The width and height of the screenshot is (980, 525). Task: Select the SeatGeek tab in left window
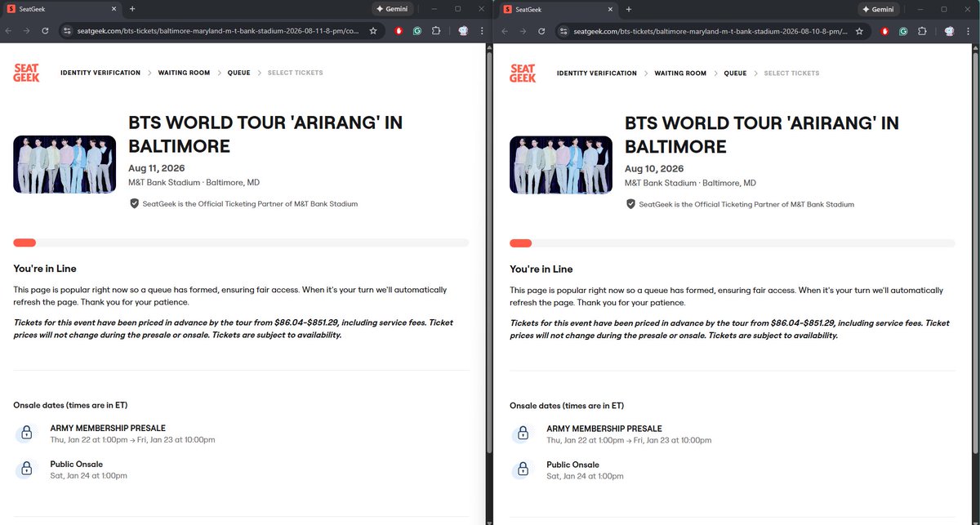(61, 9)
